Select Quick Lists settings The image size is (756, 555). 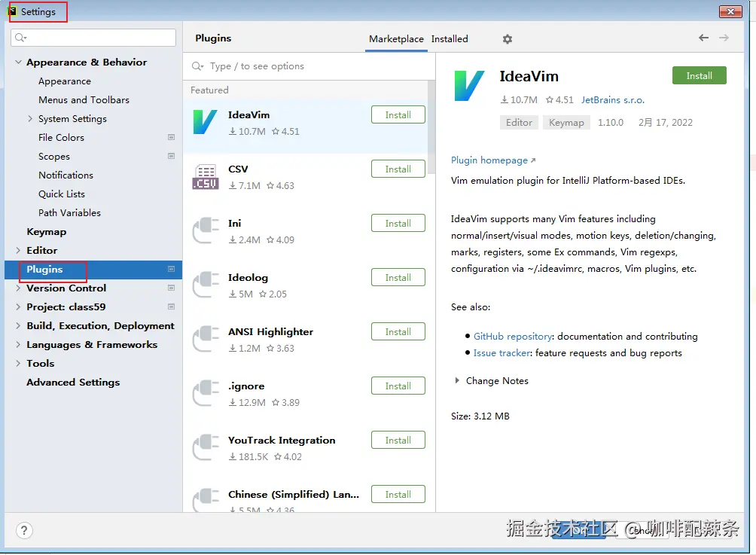click(x=62, y=194)
